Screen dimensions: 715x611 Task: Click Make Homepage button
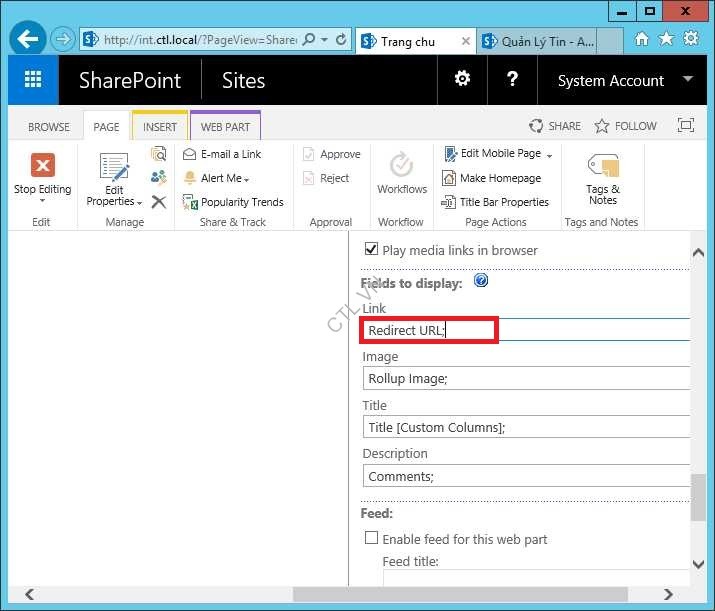coord(499,178)
